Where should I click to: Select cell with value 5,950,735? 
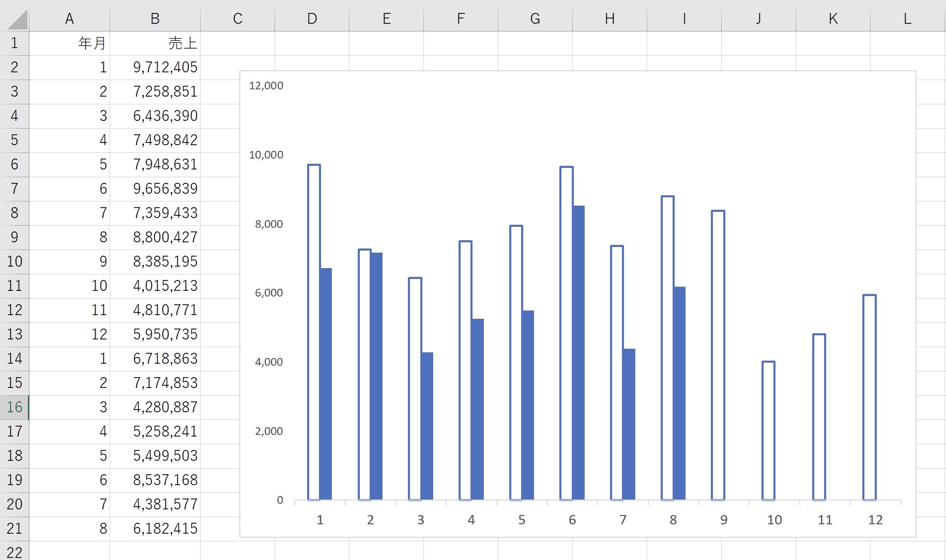click(155, 335)
